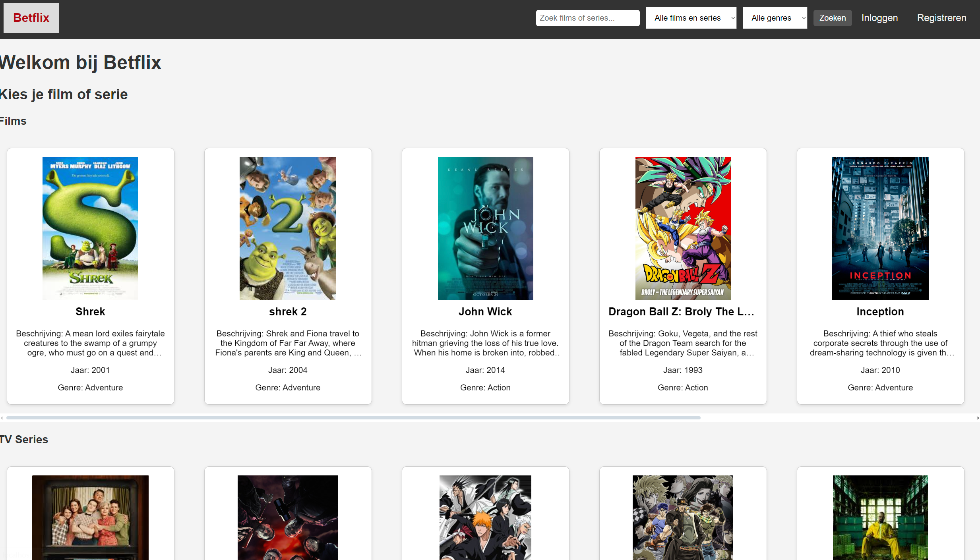Image resolution: width=980 pixels, height=560 pixels.
Task: Open the Young Sheldon family series thumbnail
Action: coord(90,517)
